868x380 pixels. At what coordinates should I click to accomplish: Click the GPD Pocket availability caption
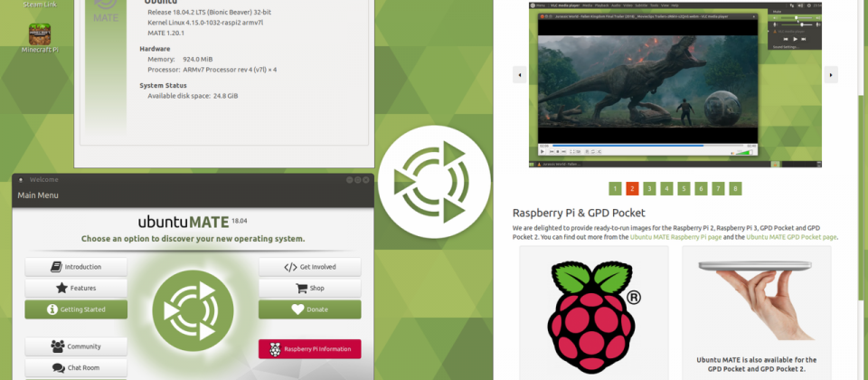pos(756,365)
